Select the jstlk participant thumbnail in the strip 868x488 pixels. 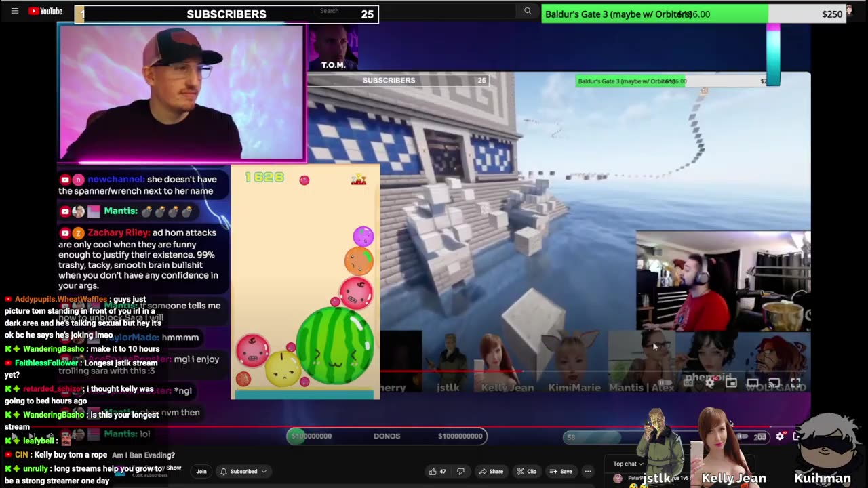(448, 362)
